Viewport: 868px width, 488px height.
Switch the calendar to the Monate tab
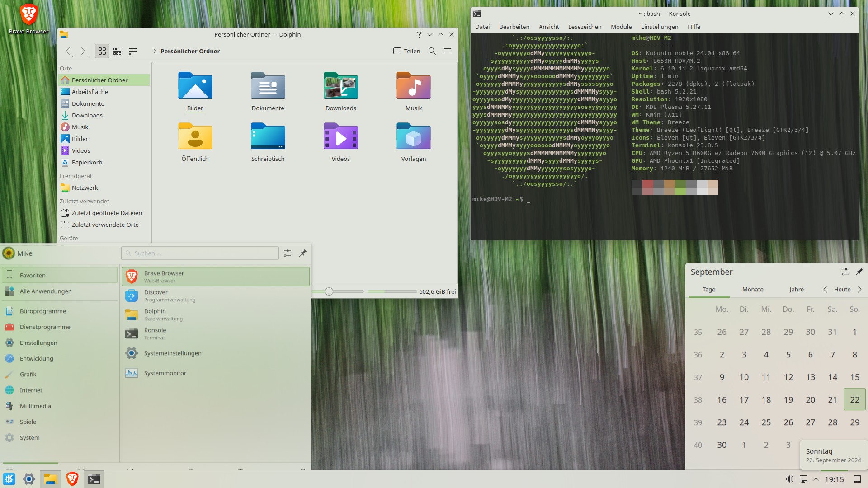752,289
